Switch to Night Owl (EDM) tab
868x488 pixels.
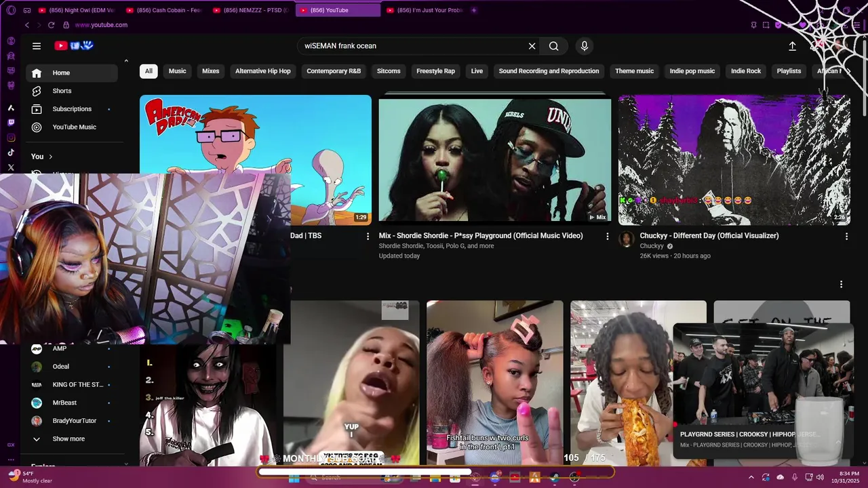click(77, 10)
